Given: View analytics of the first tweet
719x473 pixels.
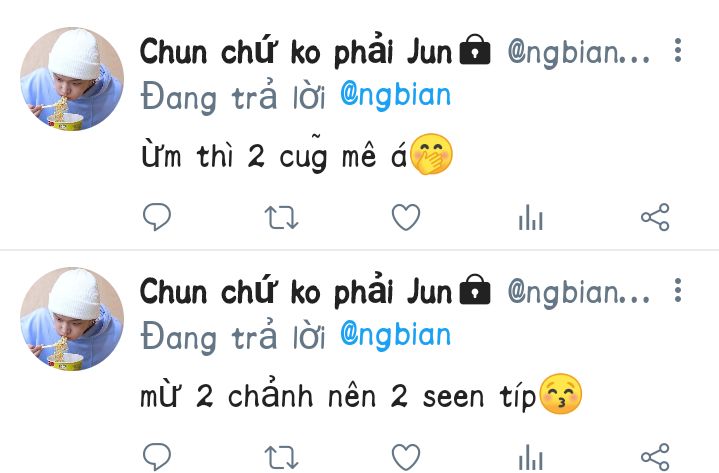Looking at the screenshot, I should click(531, 217).
